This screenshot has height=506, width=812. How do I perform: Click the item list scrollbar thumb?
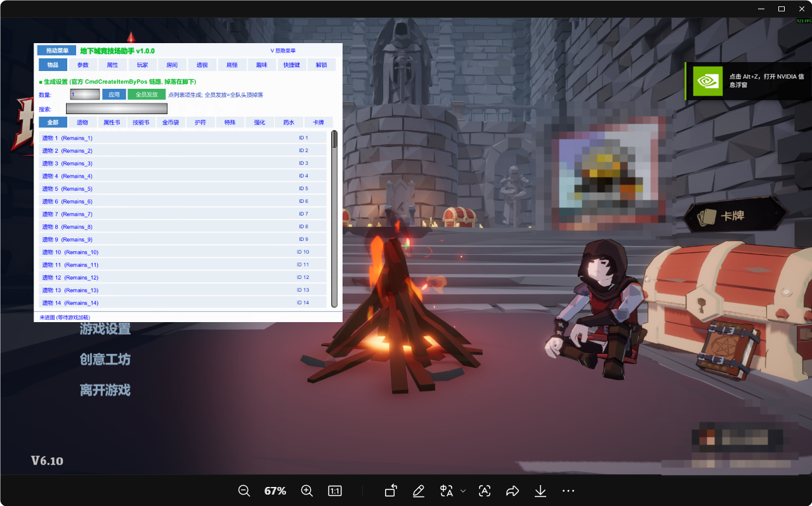click(334, 139)
